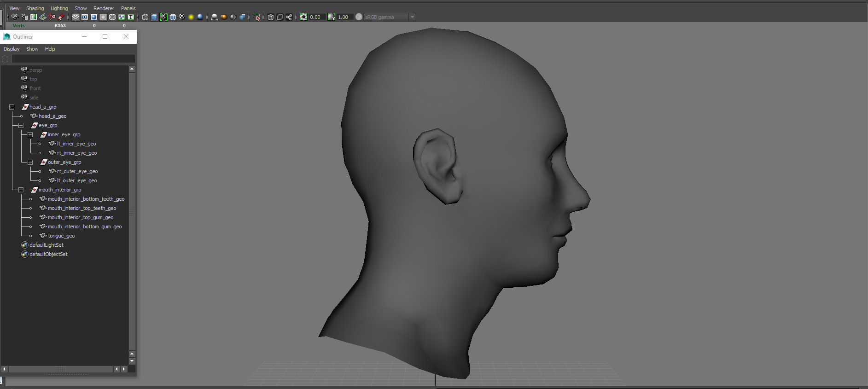Image resolution: width=868 pixels, height=389 pixels.
Task: Click the Ambient Occlusion sphere icon
Action: [x=214, y=17]
